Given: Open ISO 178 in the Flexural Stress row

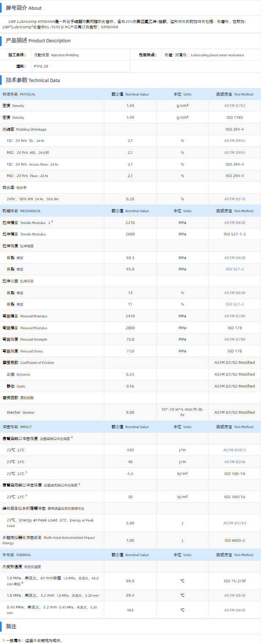Looking at the screenshot, I should tap(235, 351).
